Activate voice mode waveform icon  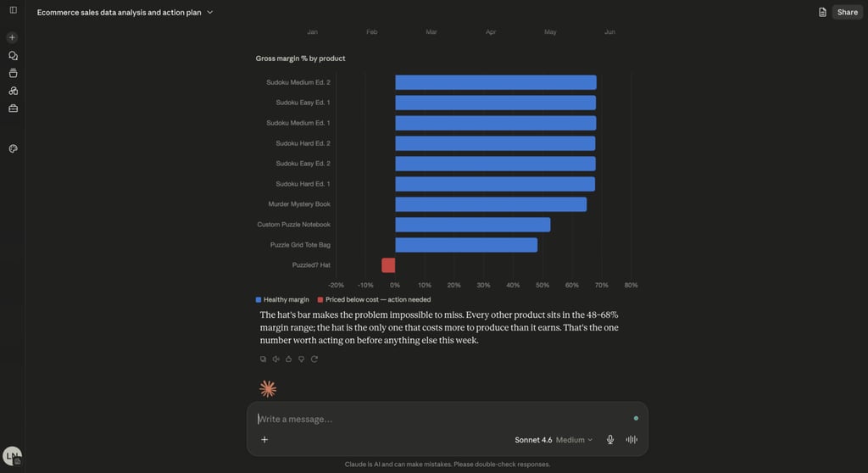tap(632, 440)
